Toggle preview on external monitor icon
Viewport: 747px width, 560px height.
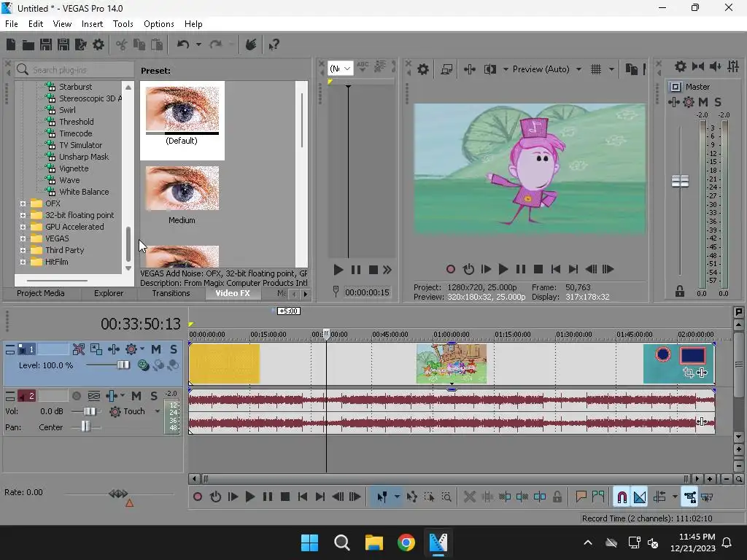tap(446, 69)
